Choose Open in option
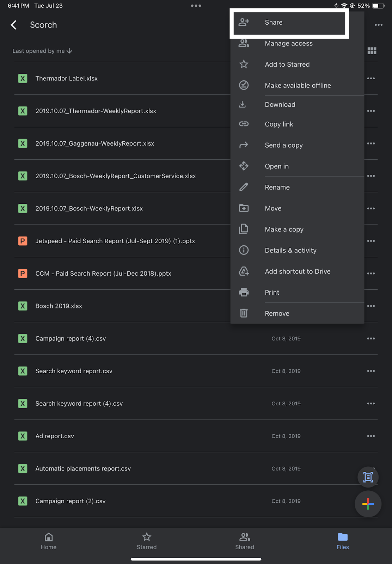The width and height of the screenshot is (392, 564). 297,166
